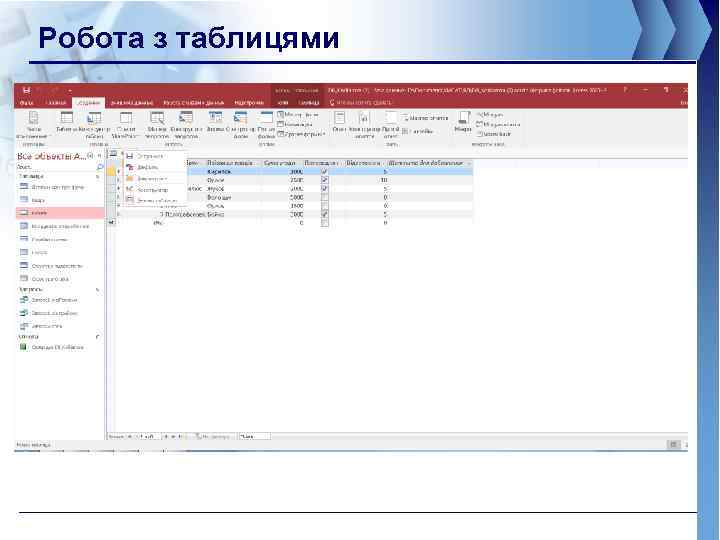The width and height of the screenshot is (720, 540).
Task: Click the Tell Me search field in the ribbon
Action: [361, 103]
